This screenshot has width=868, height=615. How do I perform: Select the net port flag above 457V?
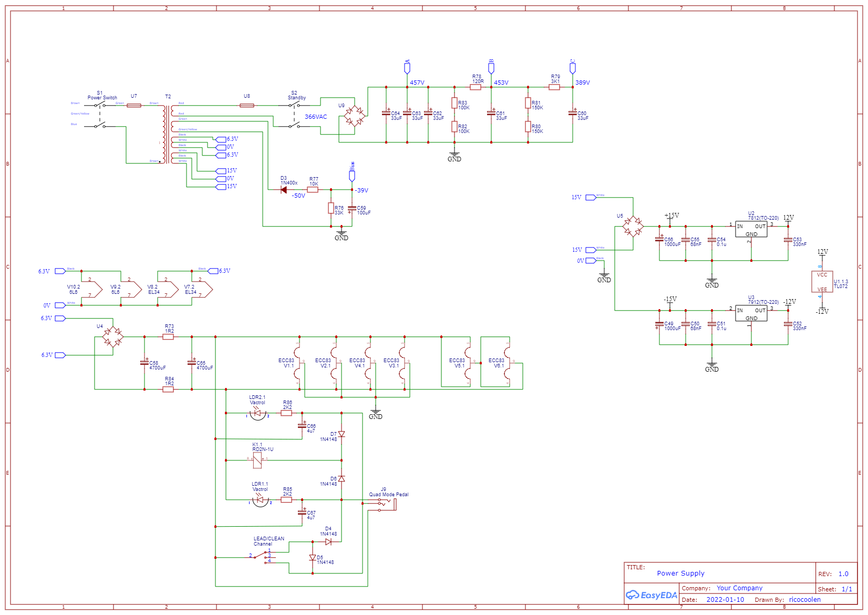click(x=407, y=68)
